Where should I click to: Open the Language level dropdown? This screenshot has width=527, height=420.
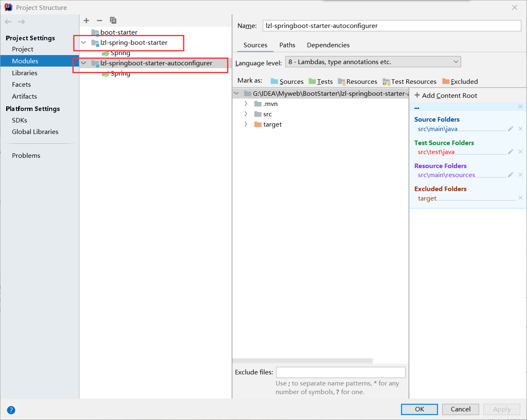tap(373, 62)
